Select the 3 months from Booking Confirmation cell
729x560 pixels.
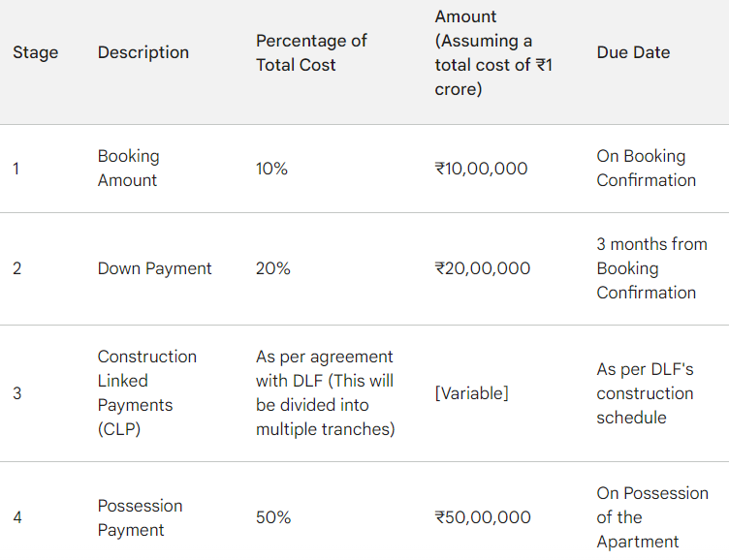point(651,268)
